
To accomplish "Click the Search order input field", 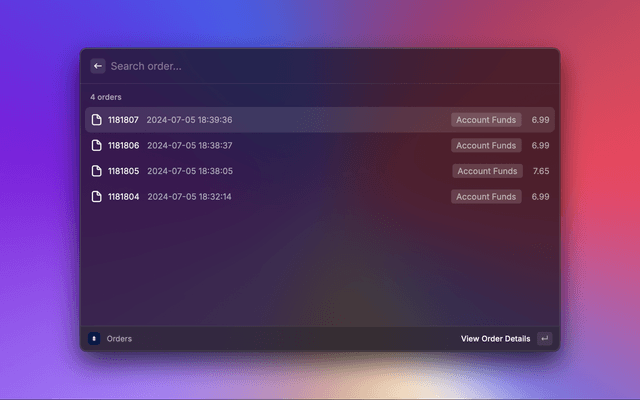I will point(300,66).
